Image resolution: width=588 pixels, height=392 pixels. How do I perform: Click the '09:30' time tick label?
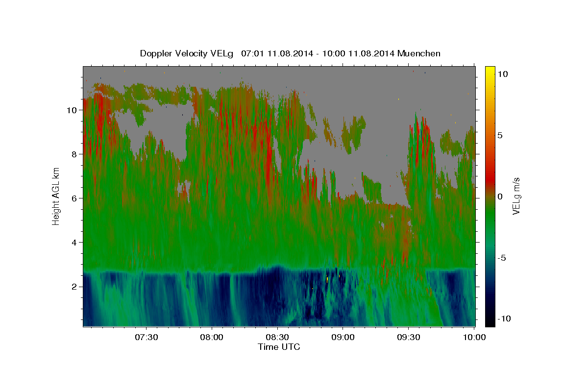tap(409, 337)
